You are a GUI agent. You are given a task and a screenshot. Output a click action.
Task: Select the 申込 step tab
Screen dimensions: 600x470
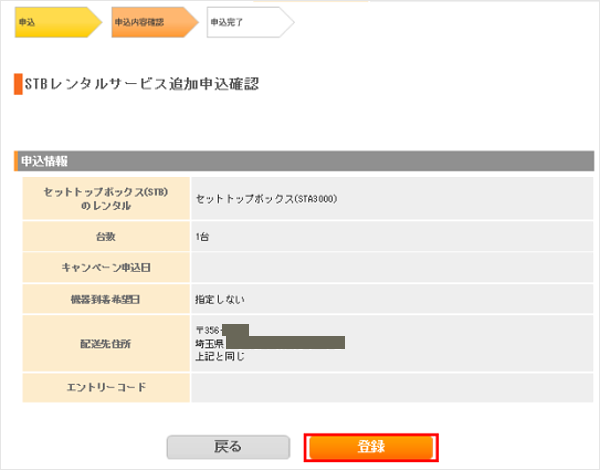[x=52, y=21]
